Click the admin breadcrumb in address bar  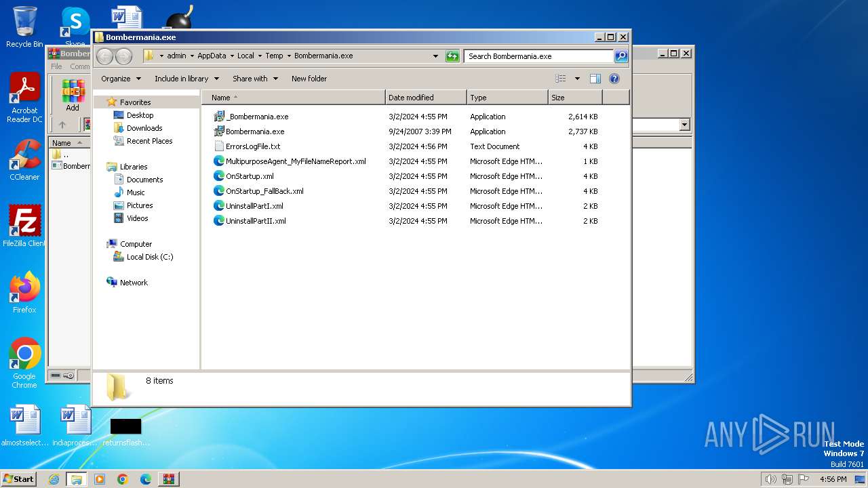coord(176,56)
